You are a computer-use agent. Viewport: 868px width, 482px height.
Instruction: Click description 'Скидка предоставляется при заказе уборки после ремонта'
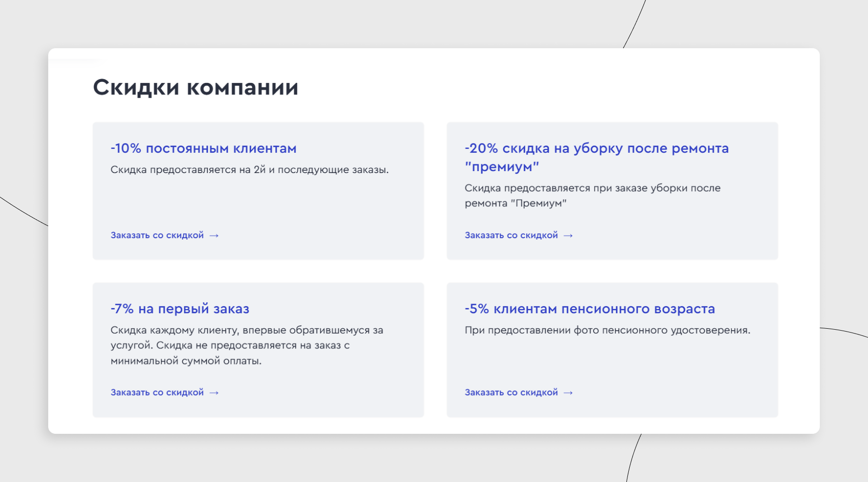coord(592,188)
